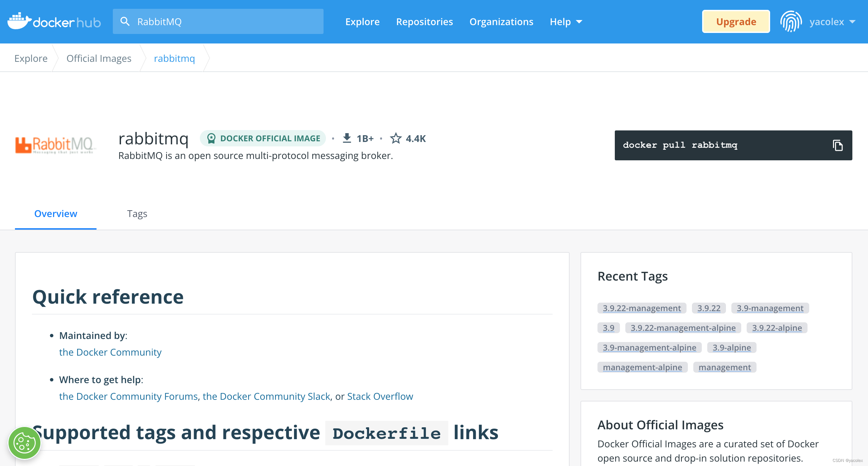
Task: Click the search magnifier icon
Action: click(x=125, y=21)
